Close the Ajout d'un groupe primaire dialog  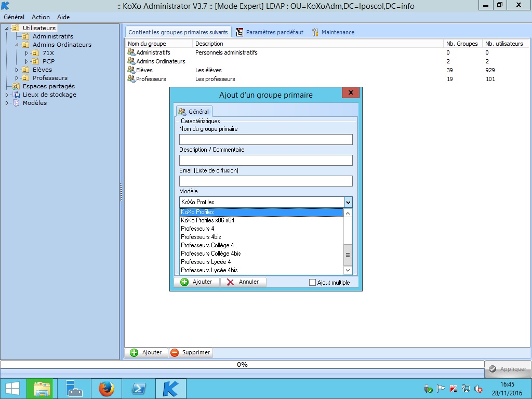(351, 92)
